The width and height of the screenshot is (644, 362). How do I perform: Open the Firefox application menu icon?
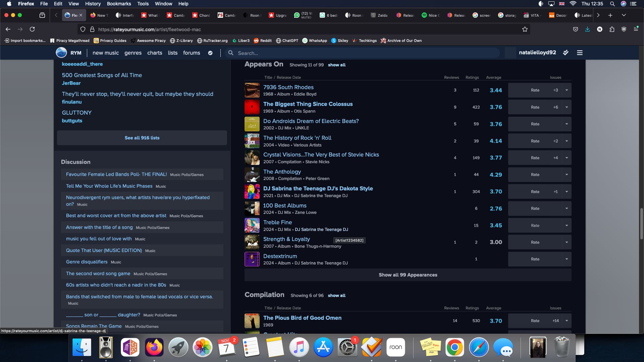636,29
